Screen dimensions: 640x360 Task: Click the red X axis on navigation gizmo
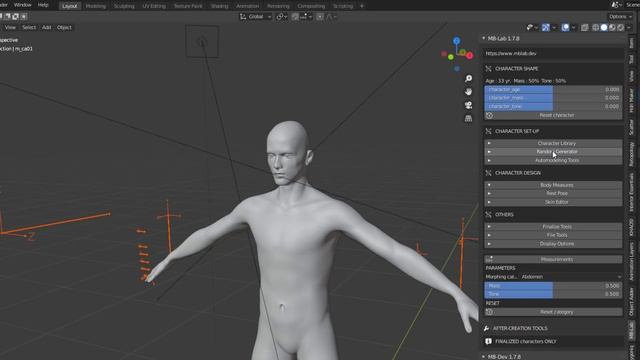pos(470,56)
